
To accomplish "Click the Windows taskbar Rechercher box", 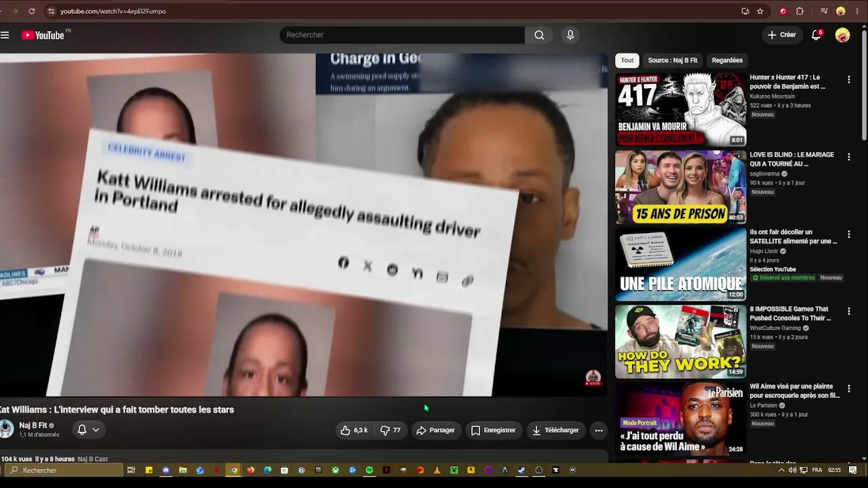I will (x=63, y=470).
